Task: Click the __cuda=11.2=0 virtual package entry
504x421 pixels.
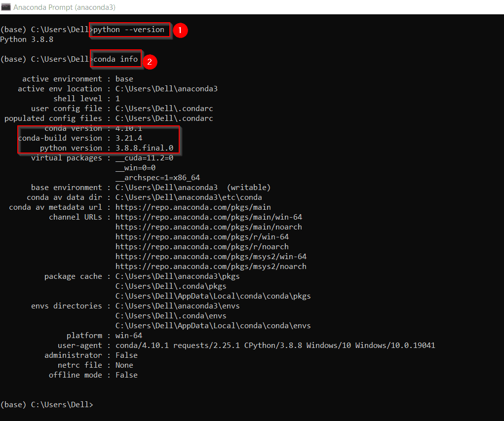Action: pos(144,158)
